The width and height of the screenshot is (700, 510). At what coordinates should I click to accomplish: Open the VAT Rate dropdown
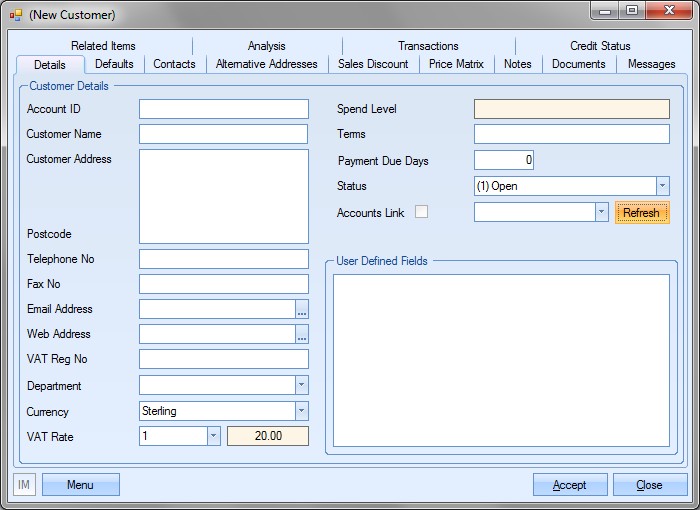click(213, 436)
